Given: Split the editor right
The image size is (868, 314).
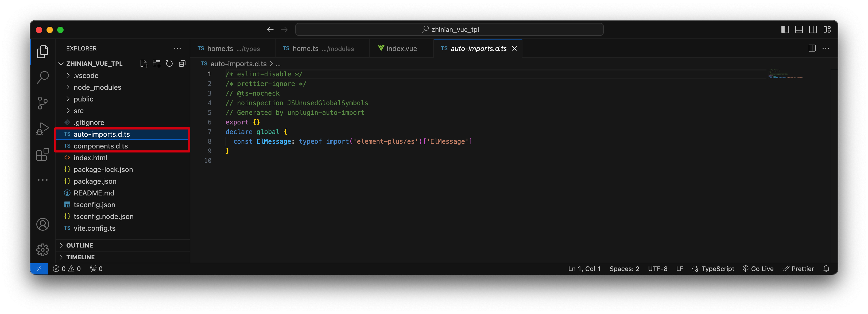Looking at the screenshot, I should (812, 49).
